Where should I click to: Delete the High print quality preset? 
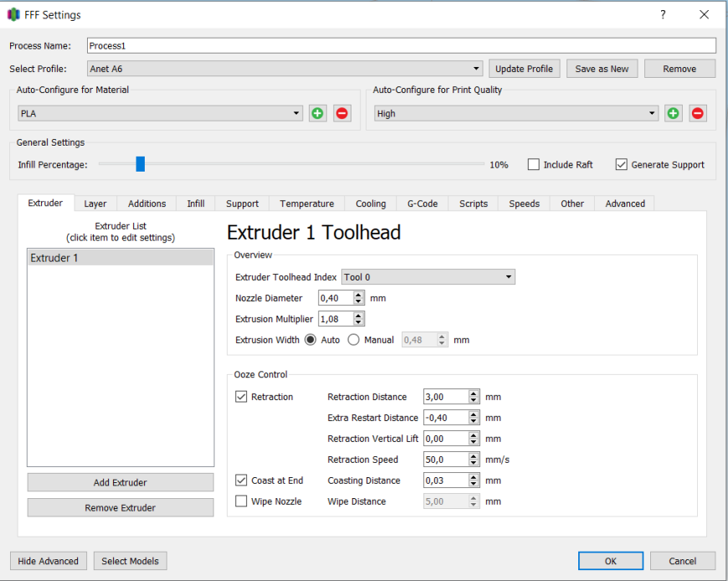click(x=698, y=113)
